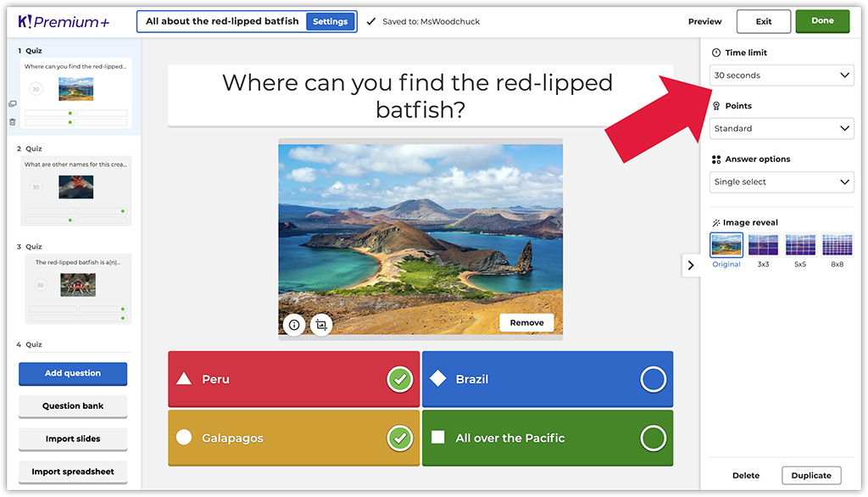Screen dimensions: 868x497
Task: Click the Answer options grid icon
Action: coord(716,159)
